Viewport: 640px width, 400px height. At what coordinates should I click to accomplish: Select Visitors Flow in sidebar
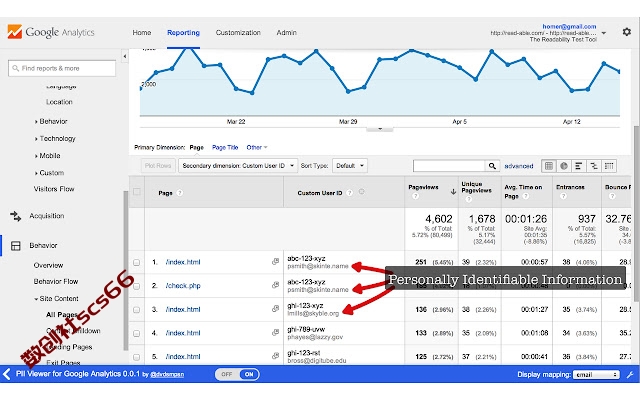click(x=54, y=189)
